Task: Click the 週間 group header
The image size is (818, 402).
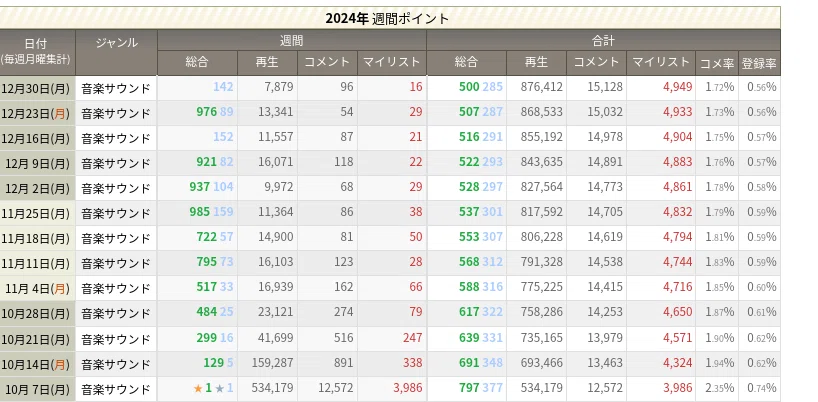Action: (x=292, y=40)
